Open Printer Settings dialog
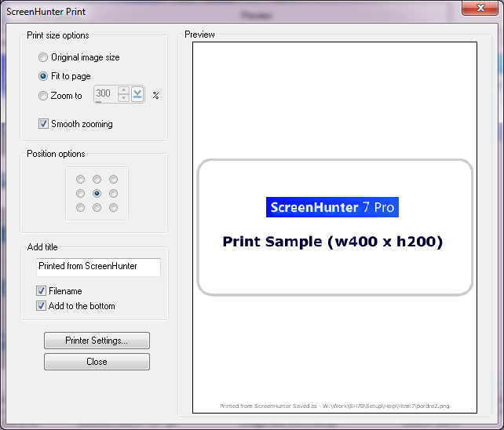Image resolution: width=504 pixels, height=430 pixels. [97, 341]
